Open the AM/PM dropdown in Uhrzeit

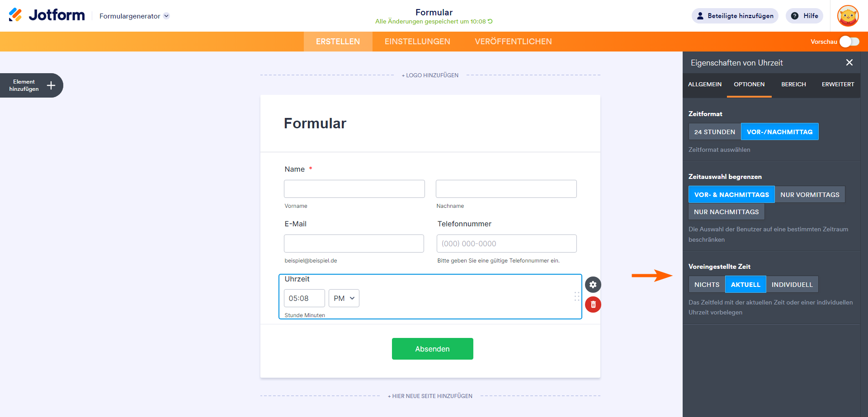click(x=344, y=298)
